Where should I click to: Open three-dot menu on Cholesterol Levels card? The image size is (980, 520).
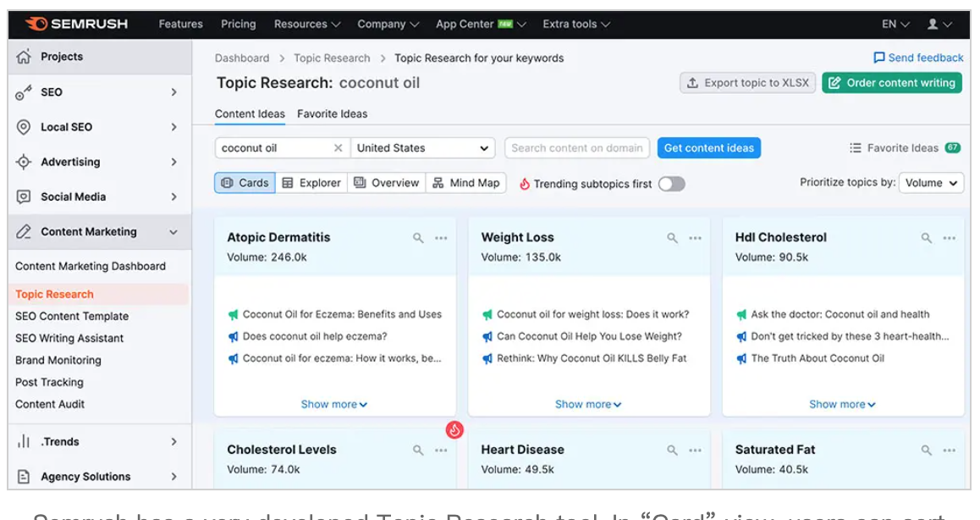(x=441, y=450)
